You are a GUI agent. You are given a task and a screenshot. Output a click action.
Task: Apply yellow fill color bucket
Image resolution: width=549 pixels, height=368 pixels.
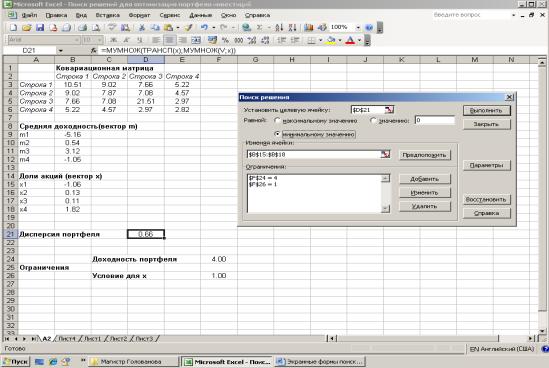(331, 40)
